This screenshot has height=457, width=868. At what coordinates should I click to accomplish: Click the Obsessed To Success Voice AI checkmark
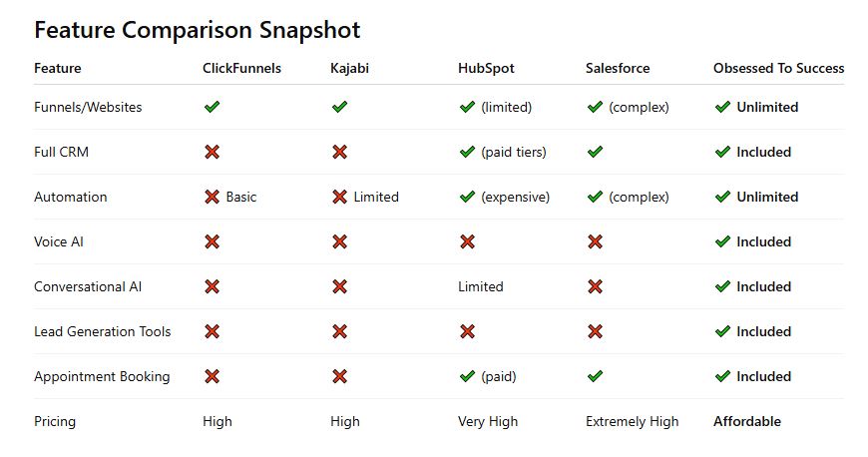(x=723, y=241)
